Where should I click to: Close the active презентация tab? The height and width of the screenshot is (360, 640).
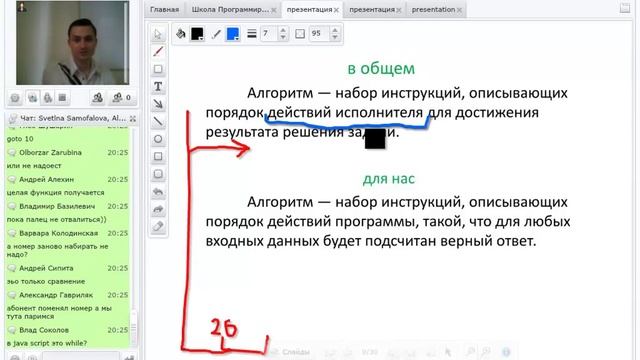point(336,10)
